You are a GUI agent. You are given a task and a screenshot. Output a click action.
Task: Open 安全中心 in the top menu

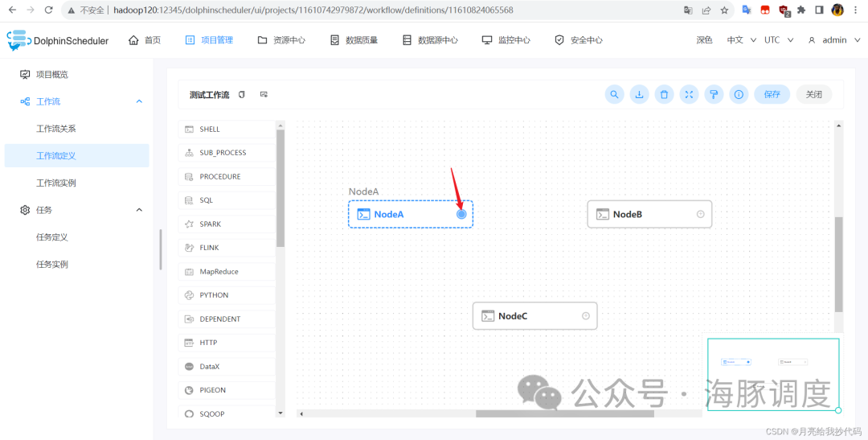(579, 40)
